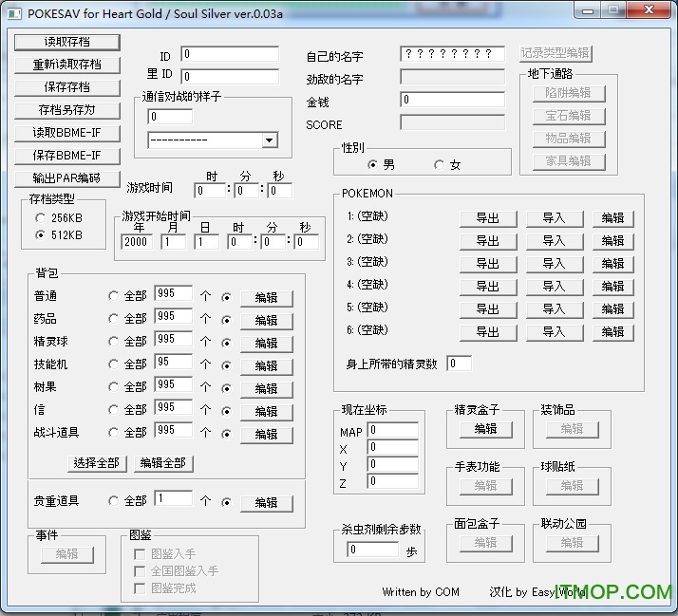Viewport: 678px width, 616px height.
Task: Click the 读取存档 load save button
Action: [67, 42]
